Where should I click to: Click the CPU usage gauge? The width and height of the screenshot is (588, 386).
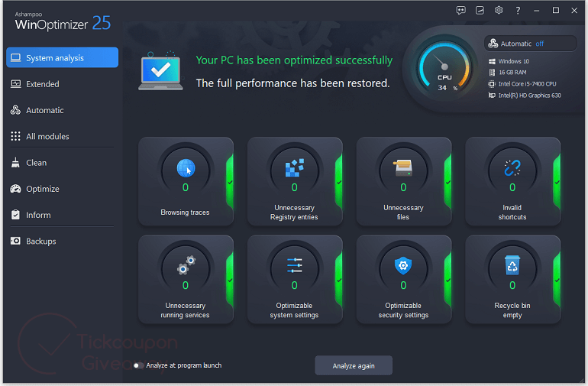[x=444, y=67]
